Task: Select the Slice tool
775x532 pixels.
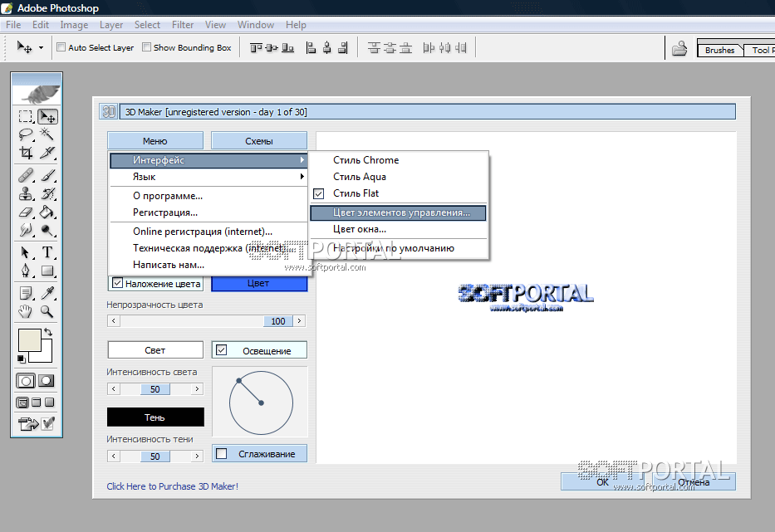Action: coord(47,153)
